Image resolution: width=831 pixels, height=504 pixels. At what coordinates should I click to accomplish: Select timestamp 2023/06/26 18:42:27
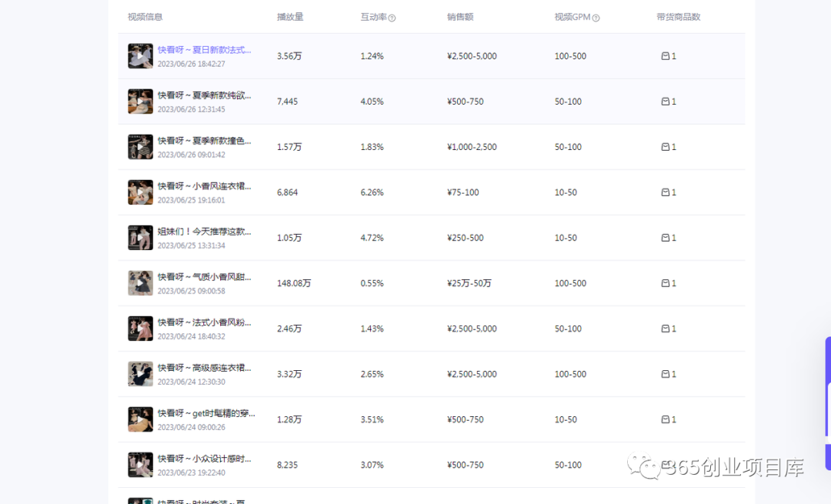tap(192, 64)
